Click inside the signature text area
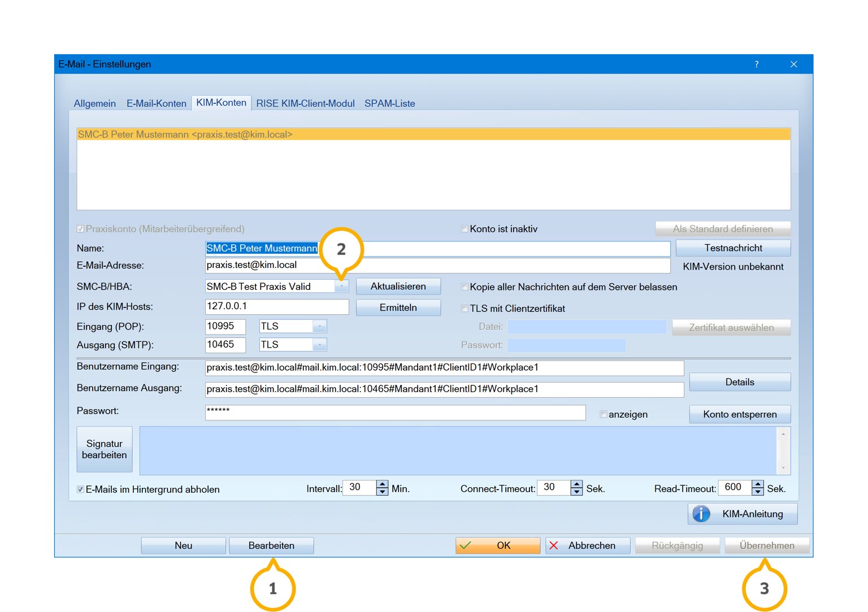 (458, 450)
